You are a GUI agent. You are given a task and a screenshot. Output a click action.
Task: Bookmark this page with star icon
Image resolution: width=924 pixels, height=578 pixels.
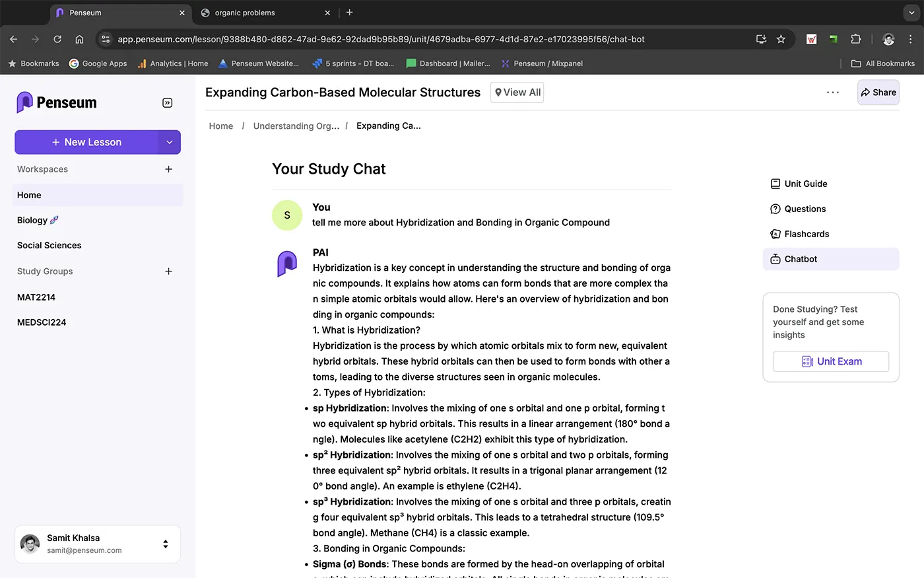pos(781,39)
